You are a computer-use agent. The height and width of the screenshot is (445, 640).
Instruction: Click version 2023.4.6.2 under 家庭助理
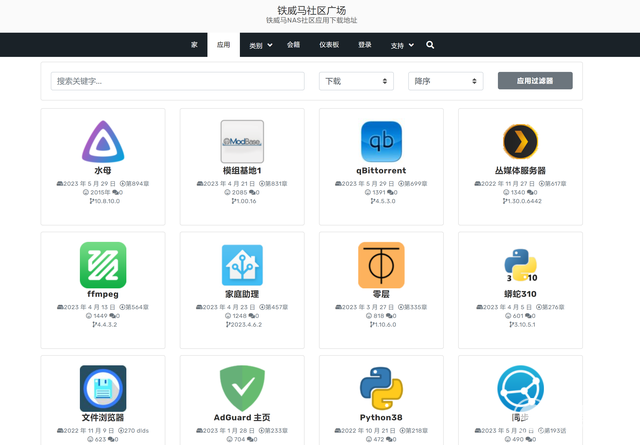click(244, 325)
